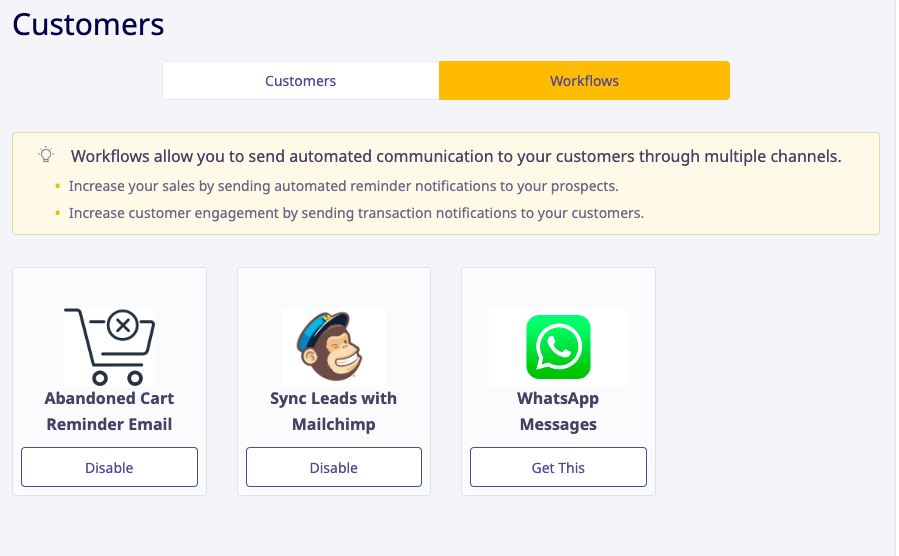Disable the Sync Leads with Mailchimp workflow
Image resolution: width=899 pixels, height=556 pixels.
334,467
